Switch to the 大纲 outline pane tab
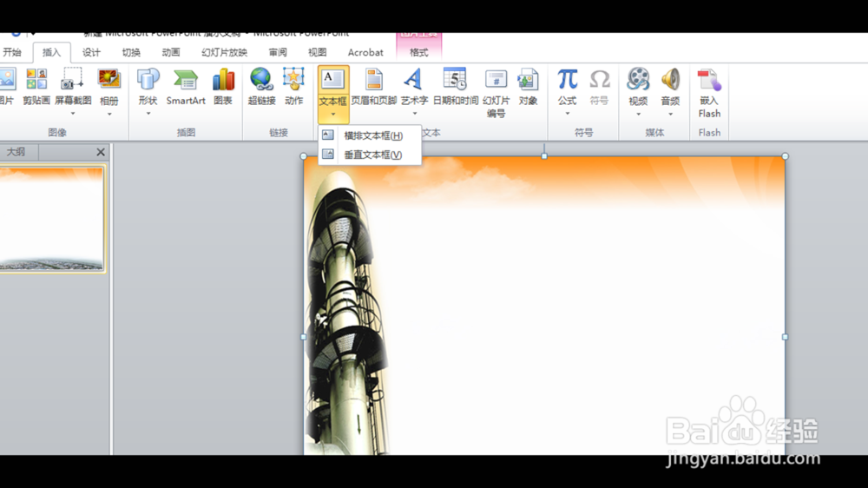Screen dimensions: 868x488 (x=16, y=152)
